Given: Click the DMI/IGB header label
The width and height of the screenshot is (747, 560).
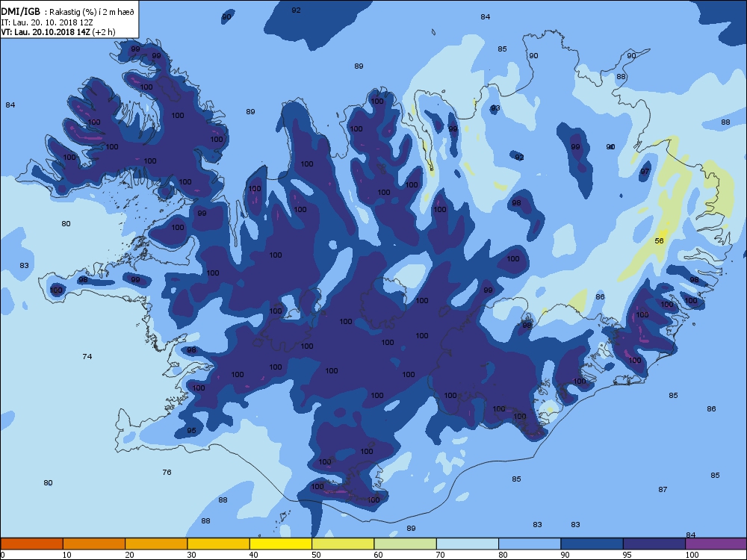Looking at the screenshot, I should click(x=20, y=12).
